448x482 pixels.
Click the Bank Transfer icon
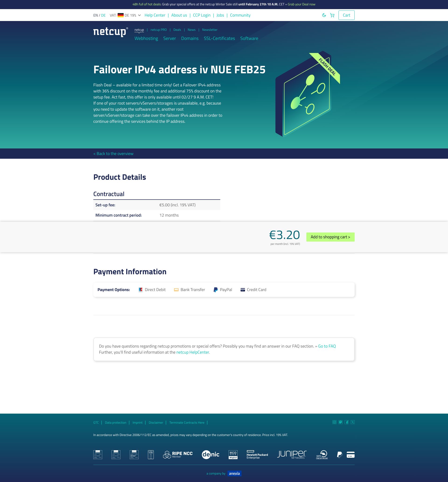point(176,290)
